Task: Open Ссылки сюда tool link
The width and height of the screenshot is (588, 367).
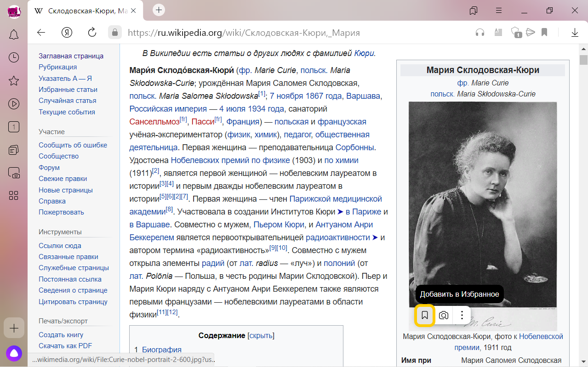Action: [x=60, y=246]
